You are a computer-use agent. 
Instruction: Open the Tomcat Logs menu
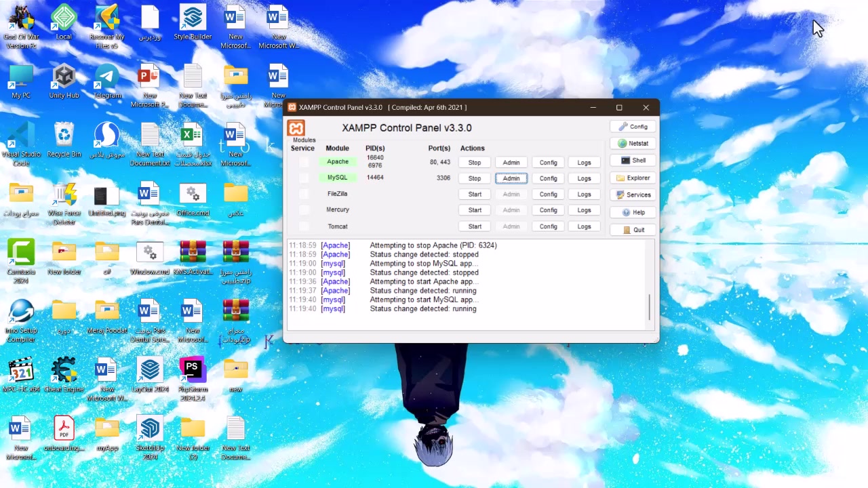coord(584,226)
